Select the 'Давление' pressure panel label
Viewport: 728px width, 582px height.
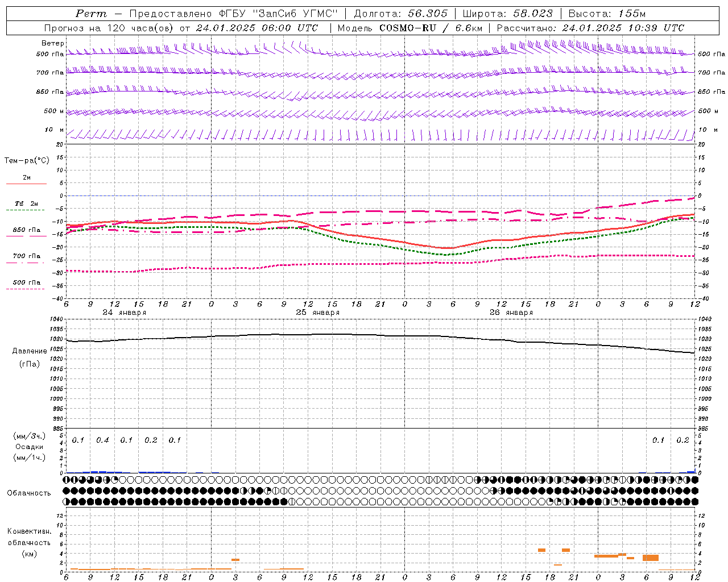(x=30, y=351)
